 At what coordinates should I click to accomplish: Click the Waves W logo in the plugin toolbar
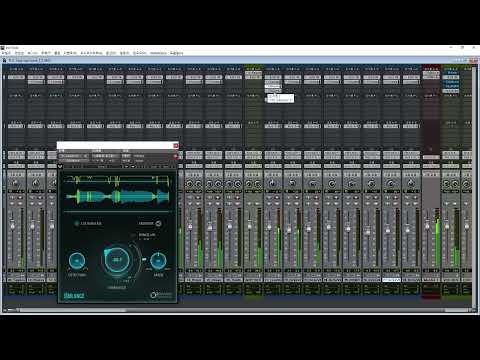[60, 166]
